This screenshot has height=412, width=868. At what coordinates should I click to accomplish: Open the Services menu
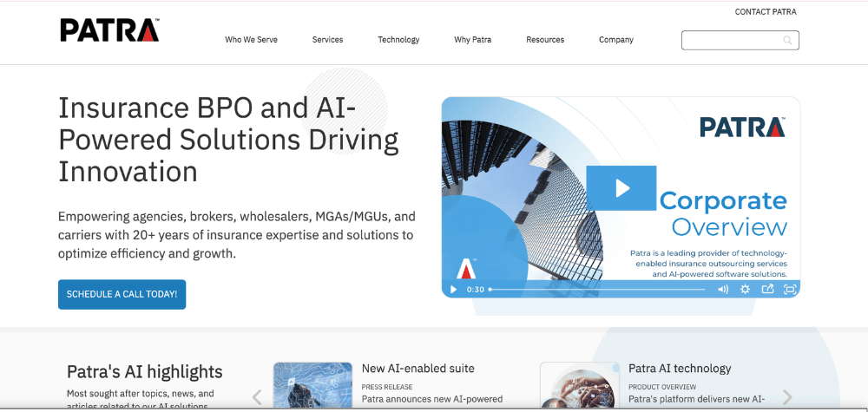click(x=328, y=40)
